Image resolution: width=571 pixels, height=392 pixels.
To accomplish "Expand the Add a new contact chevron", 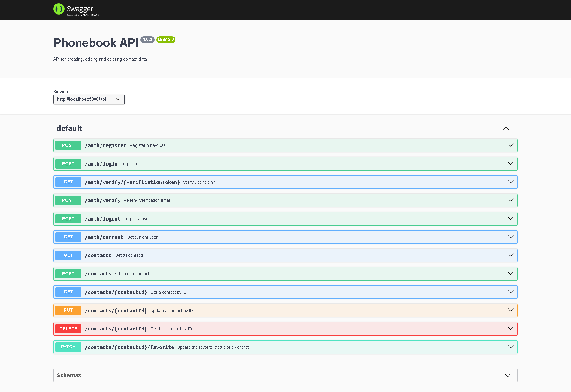I will [x=510, y=273].
